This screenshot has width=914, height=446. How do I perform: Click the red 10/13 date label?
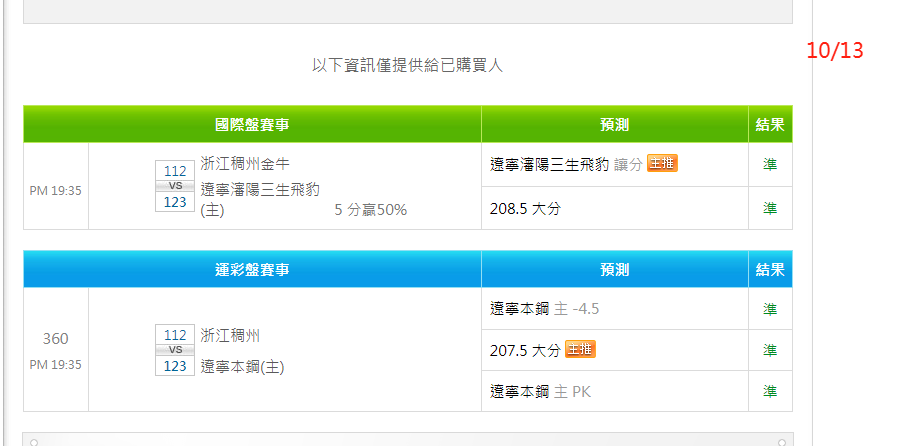click(x=834, y=51)
